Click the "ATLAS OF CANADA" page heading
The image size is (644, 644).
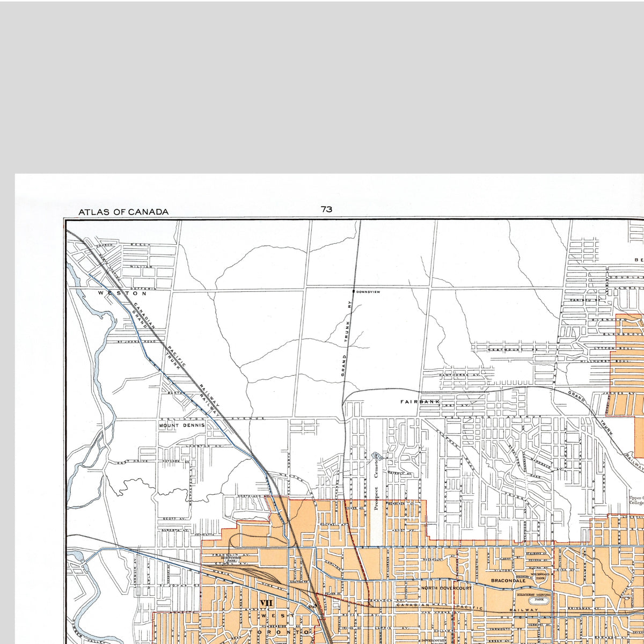tap(123, 212)
